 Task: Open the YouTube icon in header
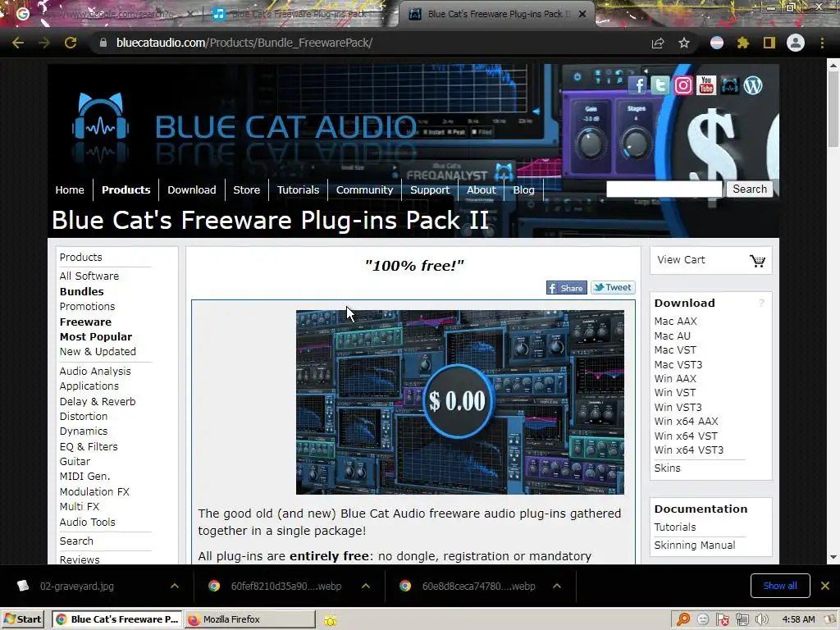tap(706, 85)
